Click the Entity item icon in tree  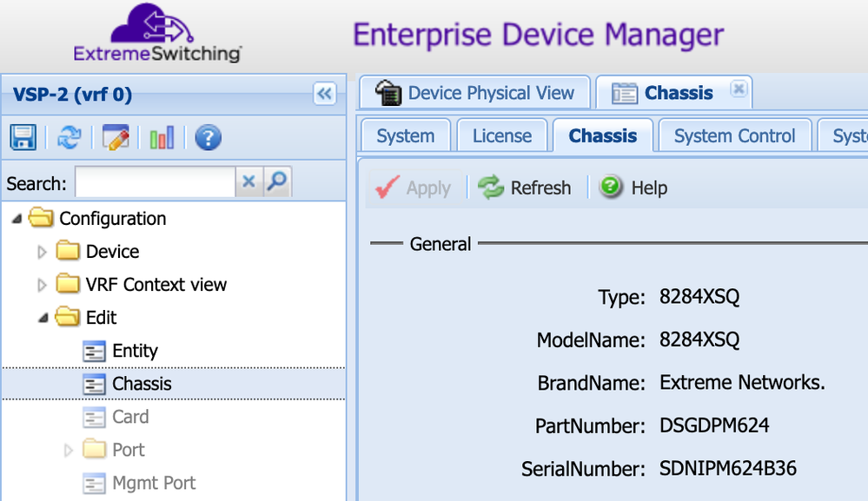click(x=94, y=351)
